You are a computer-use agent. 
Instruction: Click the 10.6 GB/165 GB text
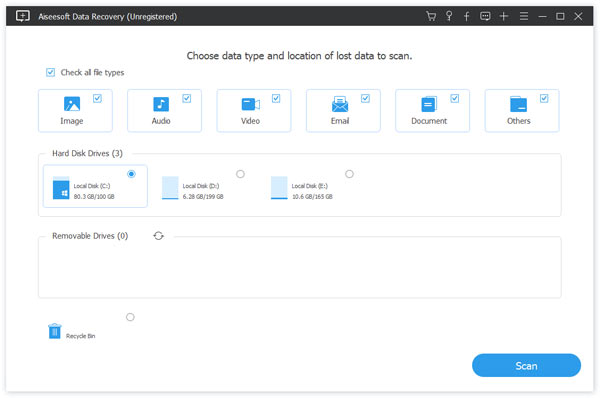click(312, 196)
